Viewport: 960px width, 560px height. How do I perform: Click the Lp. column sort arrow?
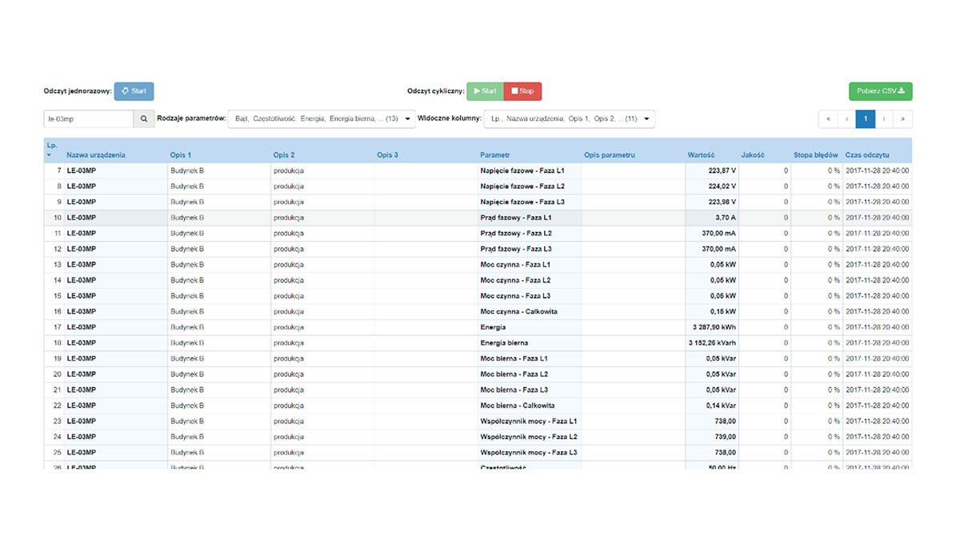point(50,155)
